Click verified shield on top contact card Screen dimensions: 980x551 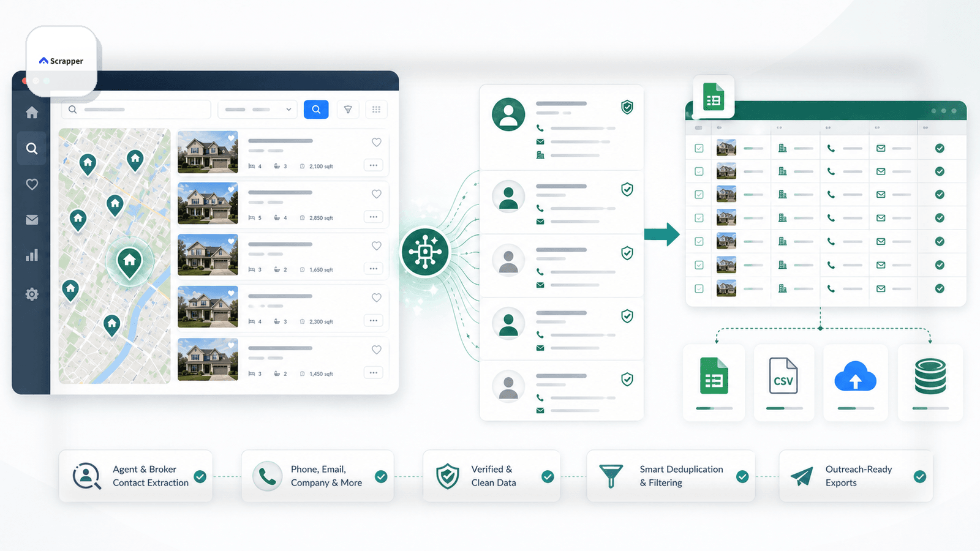pos(627,107)
